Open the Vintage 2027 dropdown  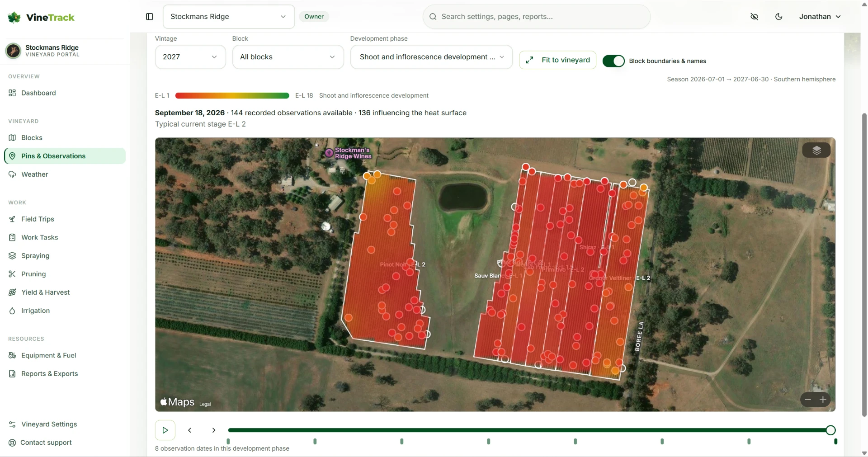(190, 57)
